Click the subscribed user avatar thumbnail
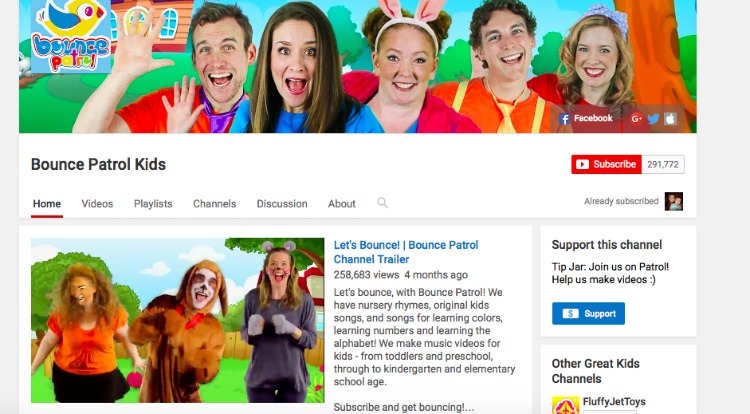 (674, 201)
